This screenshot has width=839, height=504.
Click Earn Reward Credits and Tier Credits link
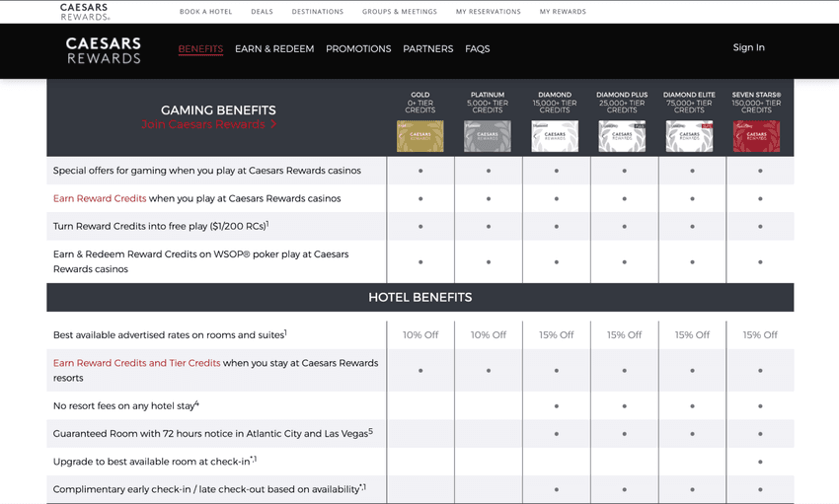point(136,363)
